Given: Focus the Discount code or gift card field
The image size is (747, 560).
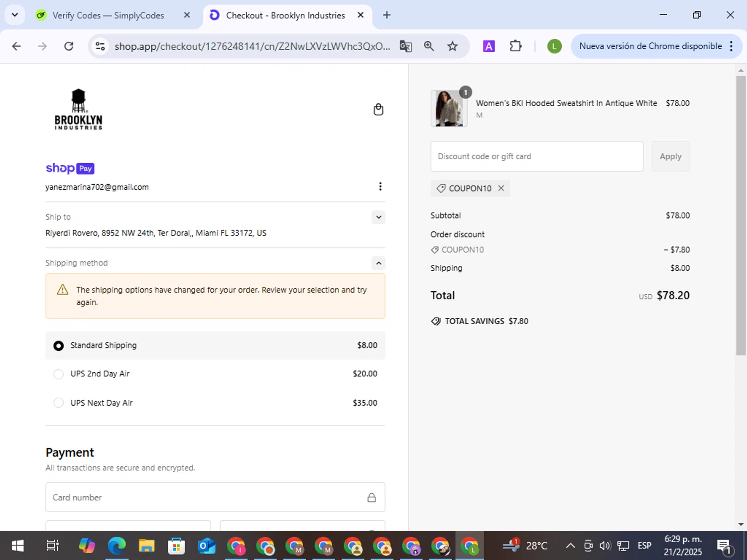Looking at the screenshot, I should coord(537,156).
